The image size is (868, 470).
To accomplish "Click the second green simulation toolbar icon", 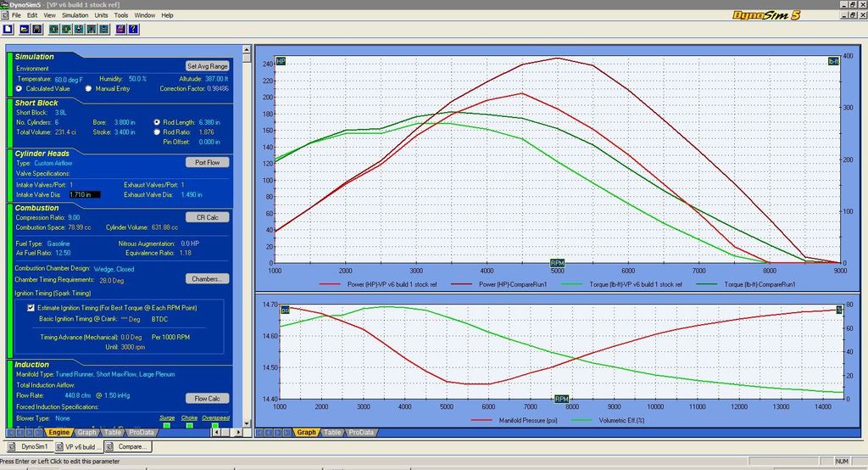I will click(66, 29).
